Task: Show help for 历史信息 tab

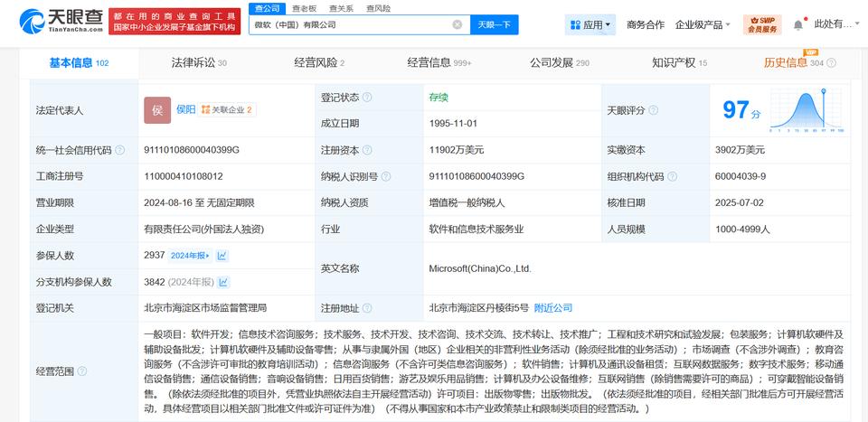Action: 831,63
